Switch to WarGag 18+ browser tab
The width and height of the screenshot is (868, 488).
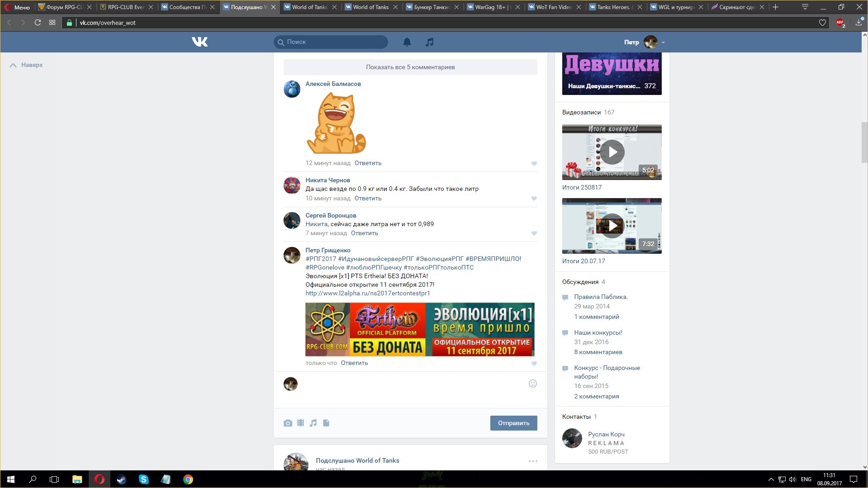point(493,7)
